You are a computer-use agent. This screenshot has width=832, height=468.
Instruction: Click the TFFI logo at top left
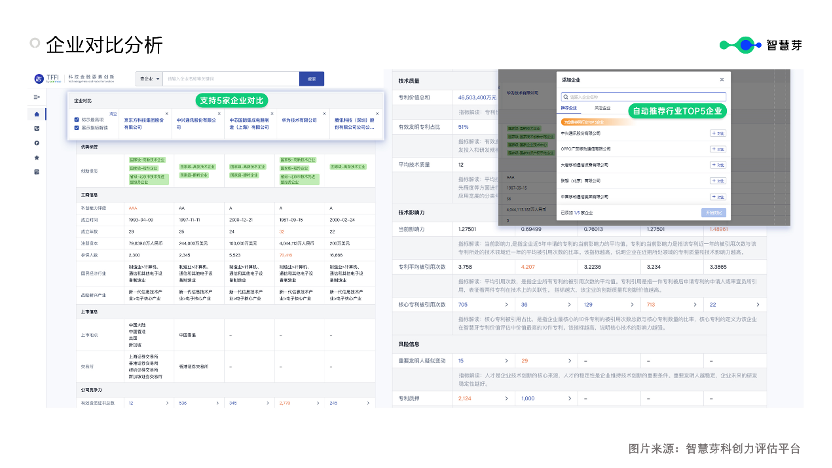click(x=47, y=79)
